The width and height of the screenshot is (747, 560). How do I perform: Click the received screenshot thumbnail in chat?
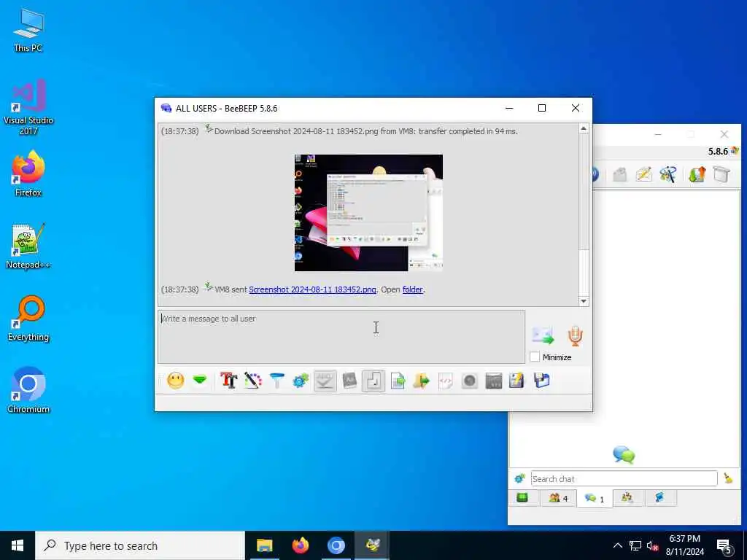368,212
